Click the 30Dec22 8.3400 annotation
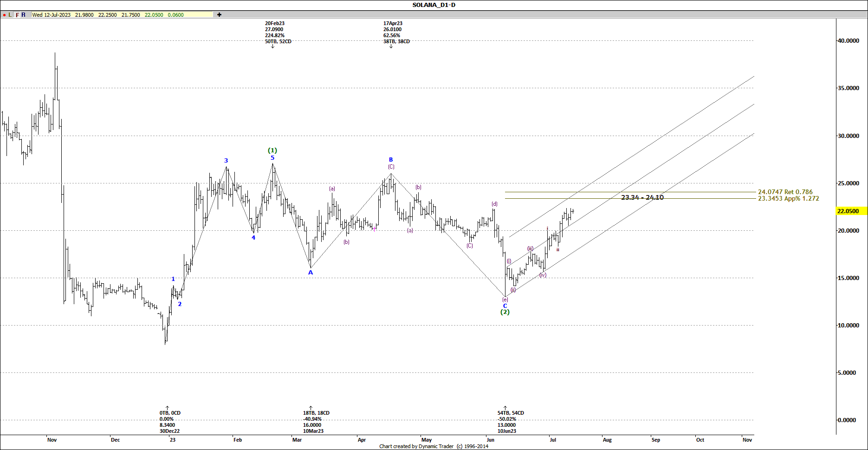868x450 pixels. point(170,422)
